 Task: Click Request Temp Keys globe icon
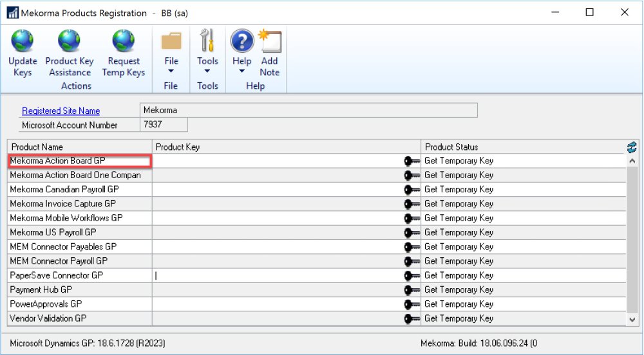pyautogui.click(x=123, y=41)
